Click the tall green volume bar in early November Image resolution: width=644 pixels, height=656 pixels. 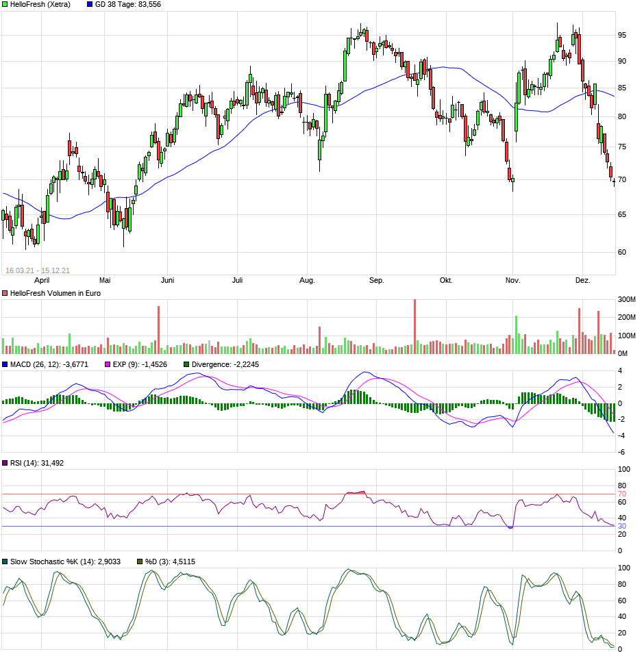click(x=517, y=335)
